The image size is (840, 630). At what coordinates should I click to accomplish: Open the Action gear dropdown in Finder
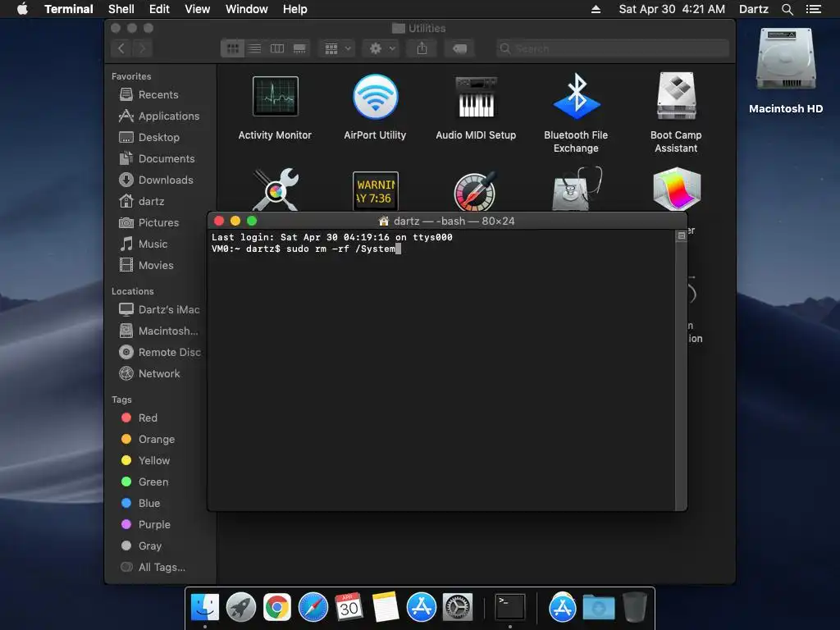pyautogui.click(x=381, y=48)
